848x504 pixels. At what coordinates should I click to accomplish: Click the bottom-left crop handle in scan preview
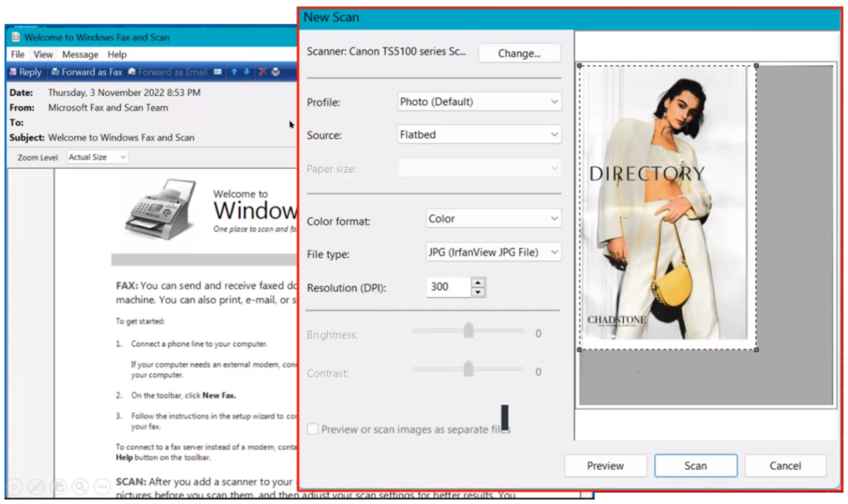point(580,349)
